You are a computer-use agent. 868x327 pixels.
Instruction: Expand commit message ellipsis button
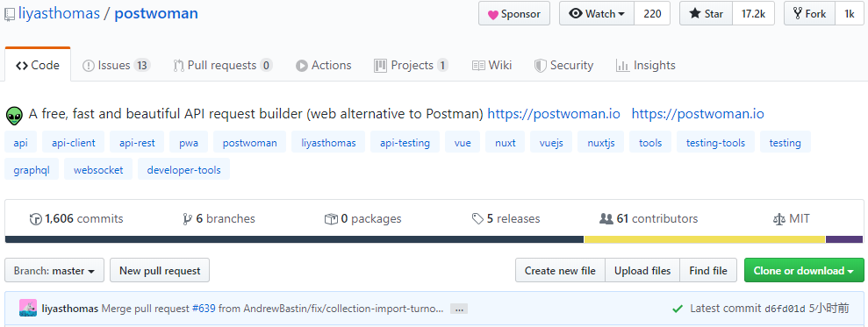pos(458,309)
